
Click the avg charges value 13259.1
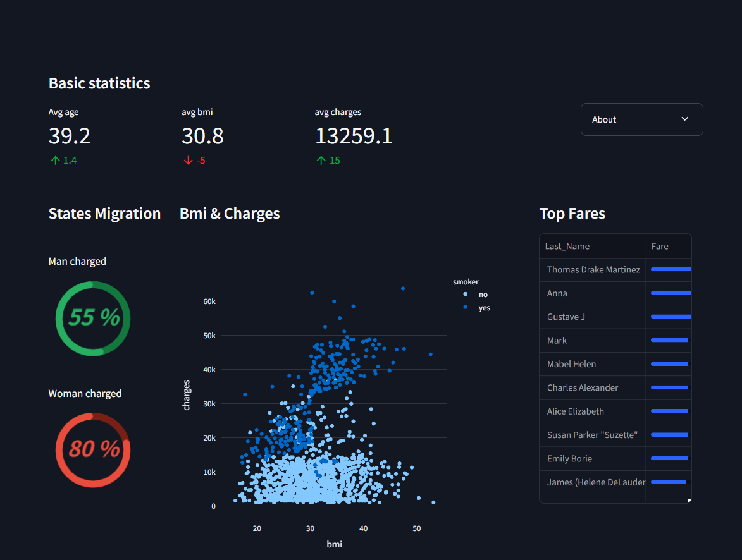(354, 137)
